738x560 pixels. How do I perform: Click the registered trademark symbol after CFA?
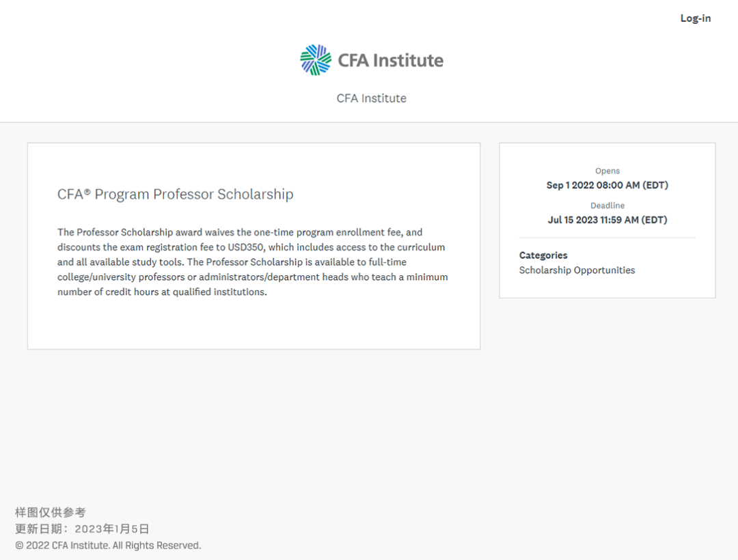pos(87,191)
